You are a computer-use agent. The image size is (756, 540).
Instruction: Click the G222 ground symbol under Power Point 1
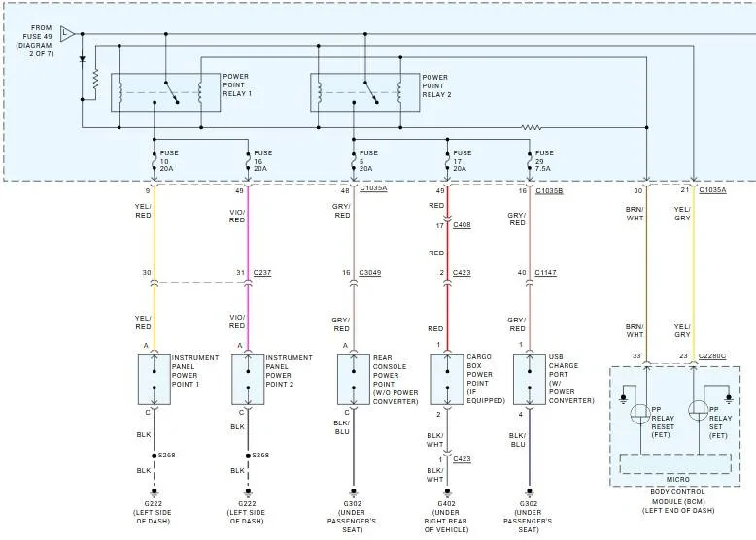[155, 492]
